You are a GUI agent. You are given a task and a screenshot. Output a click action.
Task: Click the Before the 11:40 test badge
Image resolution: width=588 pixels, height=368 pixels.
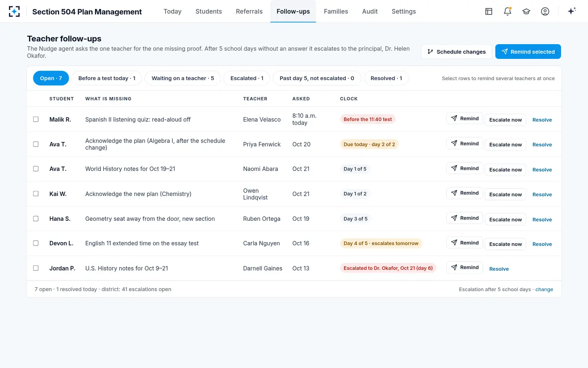tap(367, 119)
